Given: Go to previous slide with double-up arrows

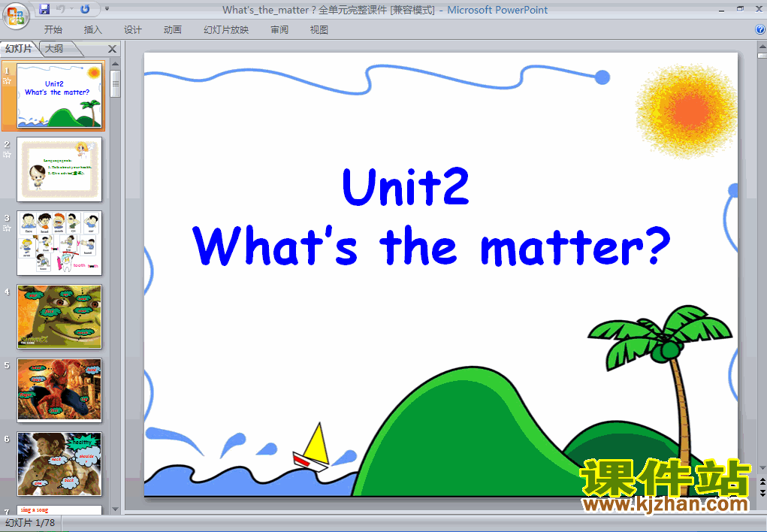Looking at the screenshot, I should pos(762,482).
